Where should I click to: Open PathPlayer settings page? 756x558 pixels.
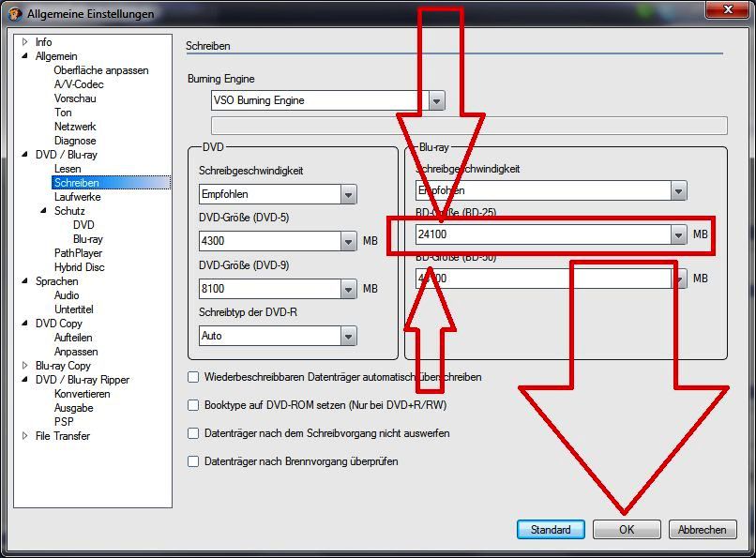pyautogui.click(x=79, y=253)
